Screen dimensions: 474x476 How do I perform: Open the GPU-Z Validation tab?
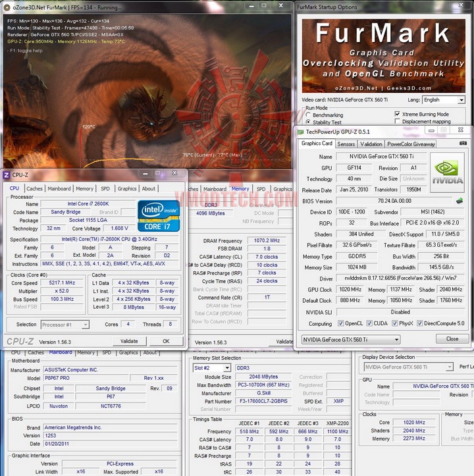371,144
